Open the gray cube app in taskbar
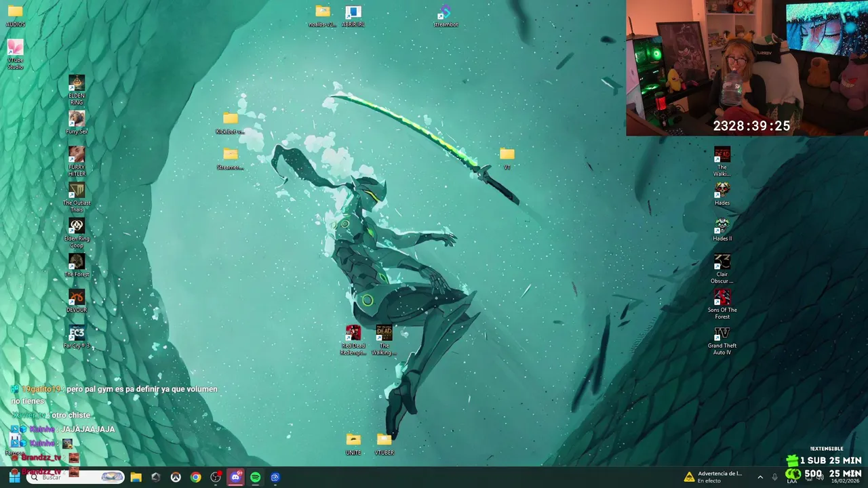This screenshot has height=488, width=868. (x=155, y=477)
